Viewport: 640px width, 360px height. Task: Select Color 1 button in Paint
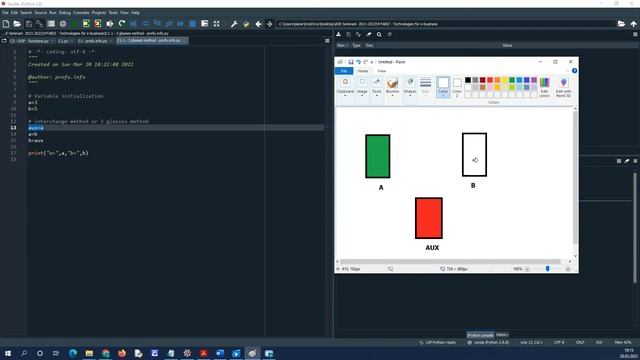pyautogui.click(x=443, y=87)
